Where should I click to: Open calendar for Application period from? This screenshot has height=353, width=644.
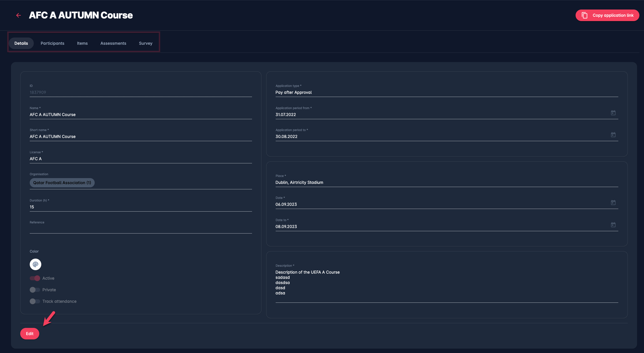pyautogui.click(x=613, y=113)
